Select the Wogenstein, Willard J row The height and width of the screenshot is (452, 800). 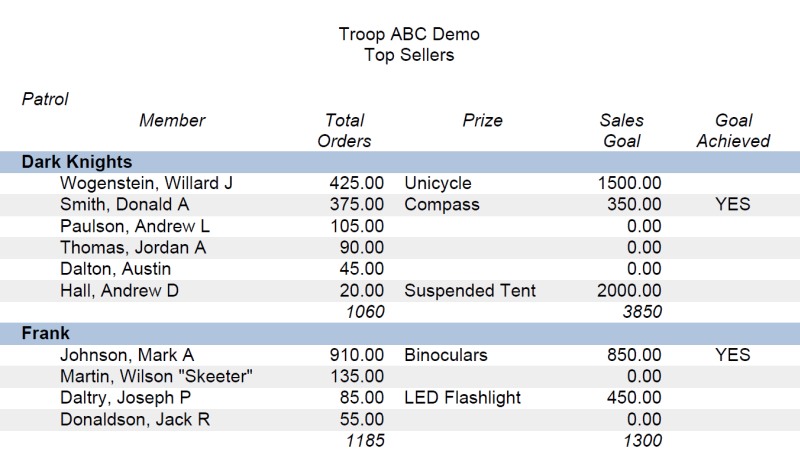coord(400,183)
